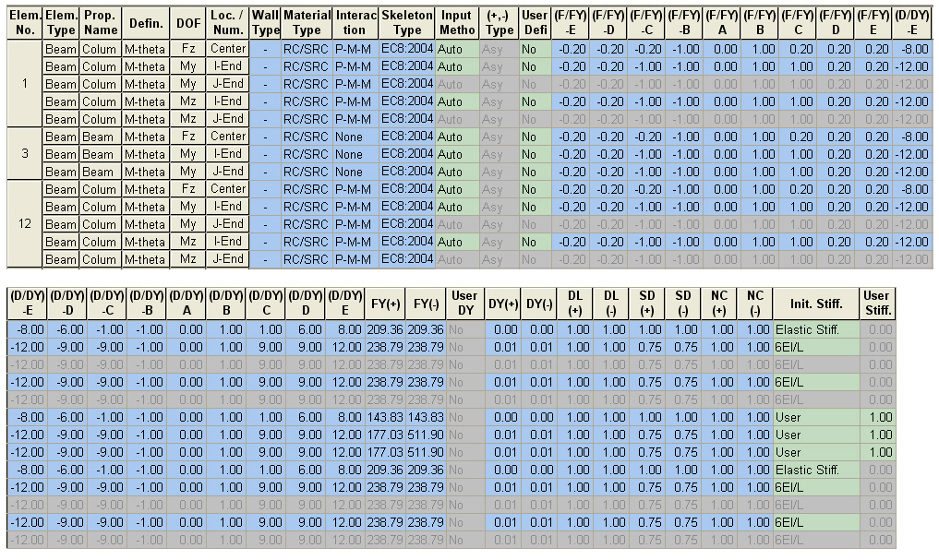Select the Material Type column header
Screen dimensions: 939x560
307,23
